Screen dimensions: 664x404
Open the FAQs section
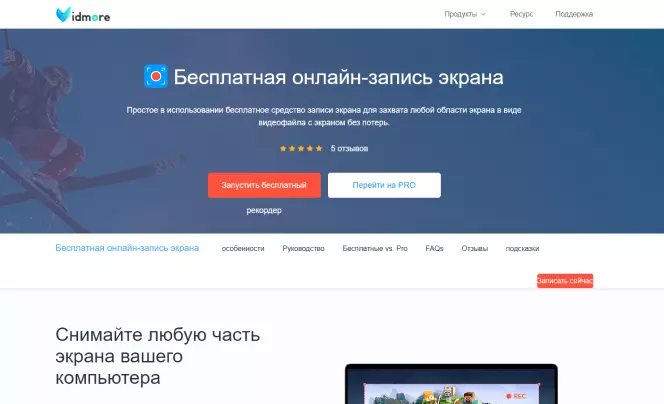[434, 249]
